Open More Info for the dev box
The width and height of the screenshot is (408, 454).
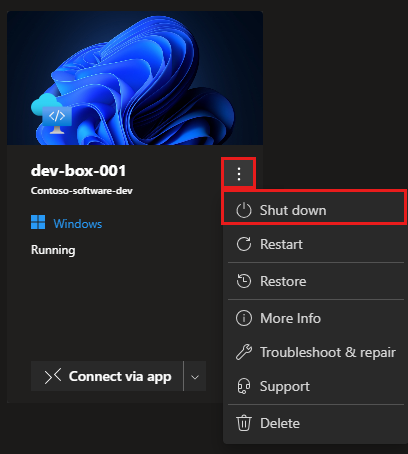click(314, 318)
